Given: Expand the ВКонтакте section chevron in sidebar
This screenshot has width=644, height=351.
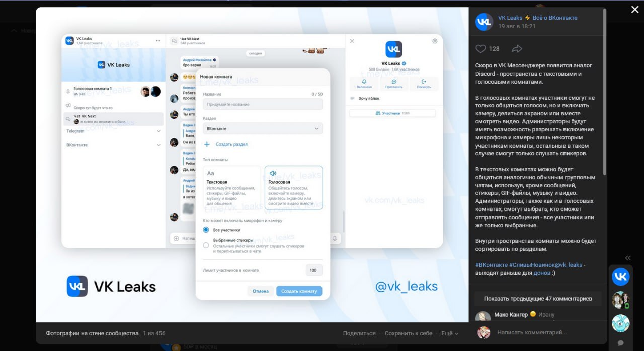Looking at the screenshot, I should [159, 145].
